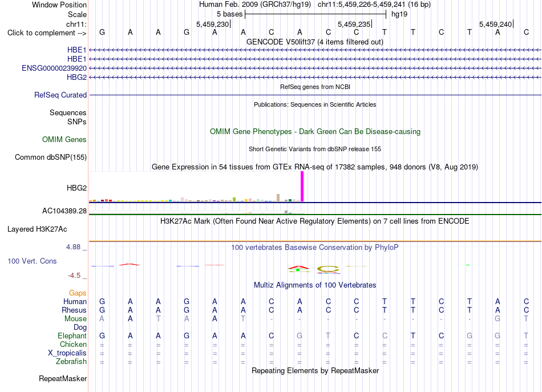Click the tall magenta bar in HBG2 expression

pos(302,187)
